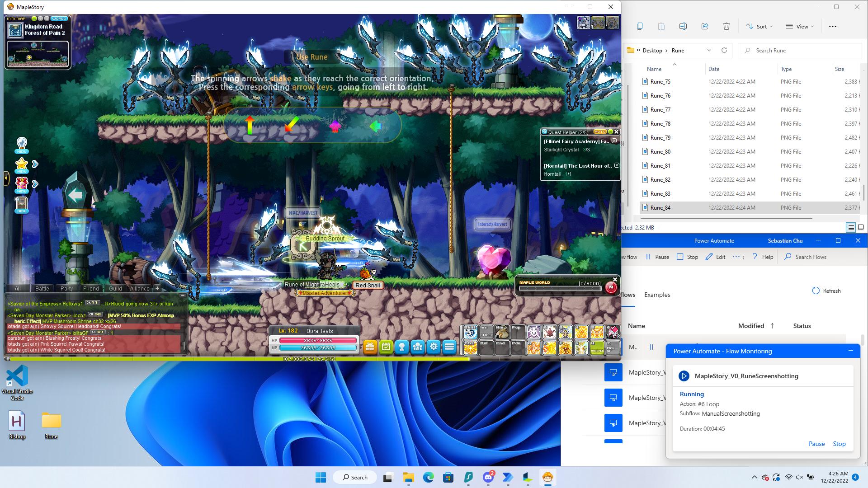This screenshot has width=868, height=488.
Task: Select the Guild chat tab
Action: (x=115, y=288)
